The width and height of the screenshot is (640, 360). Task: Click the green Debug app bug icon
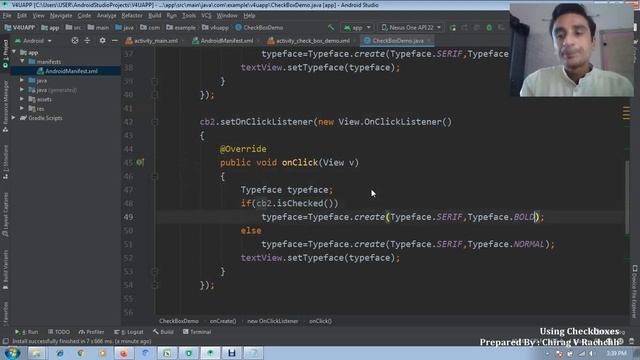click(489, 27)
